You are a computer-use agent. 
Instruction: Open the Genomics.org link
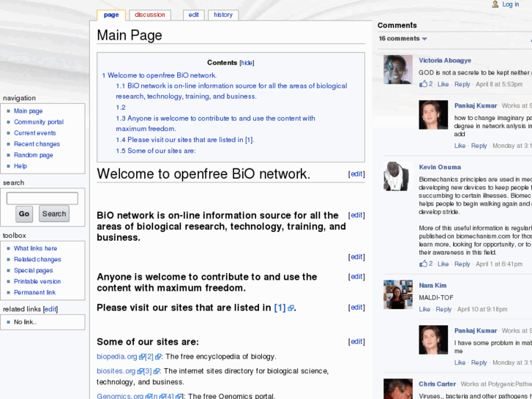(x=120, y=396)
